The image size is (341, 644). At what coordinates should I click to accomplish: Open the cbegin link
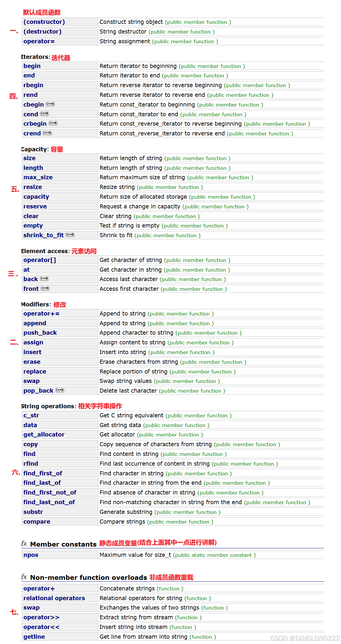(34, 104)
